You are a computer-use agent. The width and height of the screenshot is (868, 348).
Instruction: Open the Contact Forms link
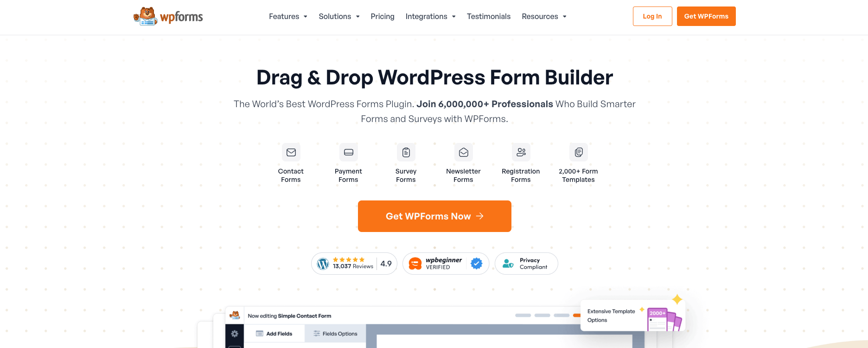coord(291,175)
